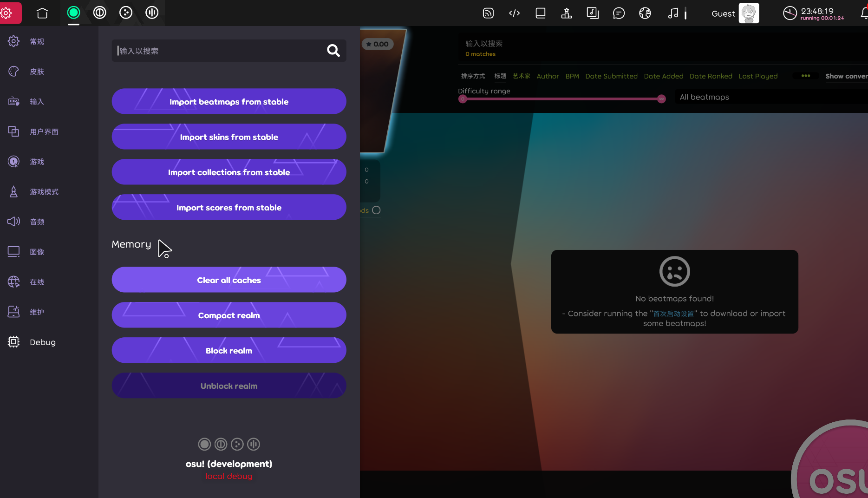Viewport: 868px width, 498px height.
Task: Click difficulty range lower handle
Action: click(463, 98)
